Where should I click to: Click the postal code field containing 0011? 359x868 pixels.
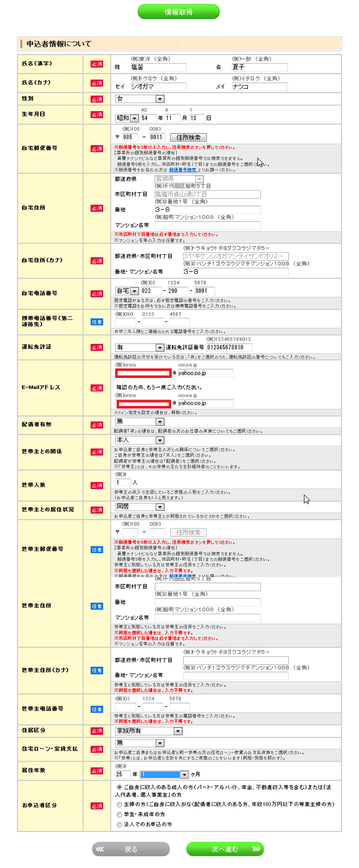[157, 137]
